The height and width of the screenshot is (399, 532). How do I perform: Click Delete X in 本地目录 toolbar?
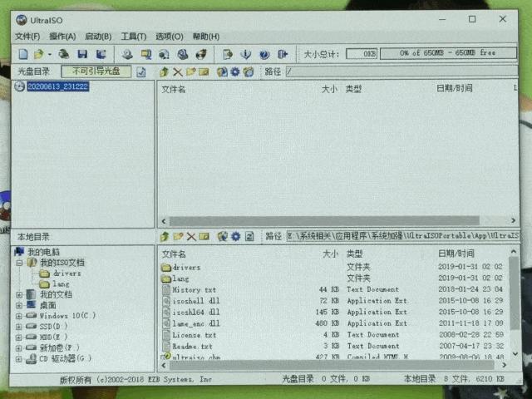coord(191,236)
